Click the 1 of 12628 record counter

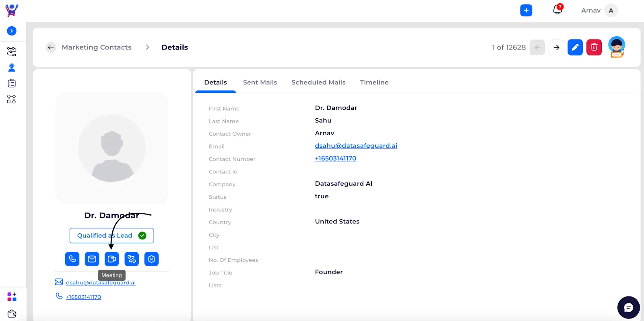tap(509, 47)
